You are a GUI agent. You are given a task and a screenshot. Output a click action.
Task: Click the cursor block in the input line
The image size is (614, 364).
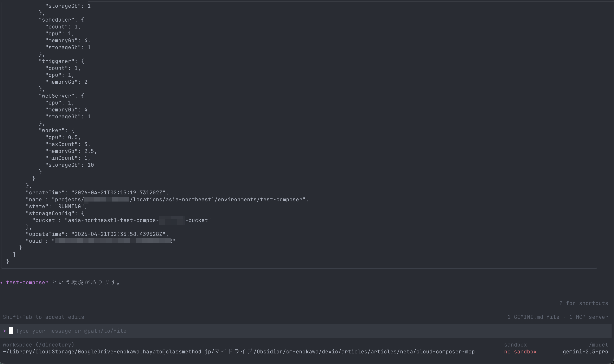(x=11, y=331)
